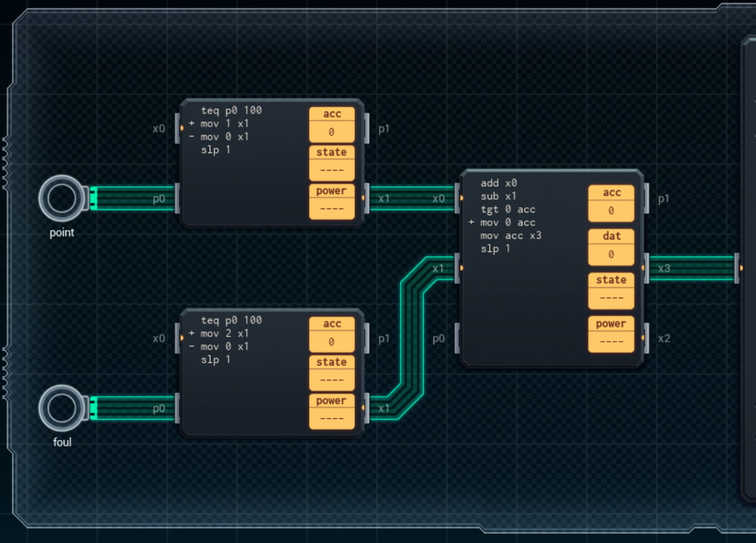This screenshot has width=756, height=543.
Task: Click the "add x0" instruction line
Action: click(x=498, y=183)
